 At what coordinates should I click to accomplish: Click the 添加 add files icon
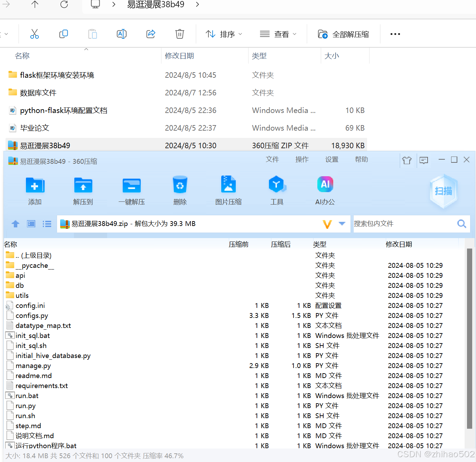pyautogui.click(x=35, y=191)
